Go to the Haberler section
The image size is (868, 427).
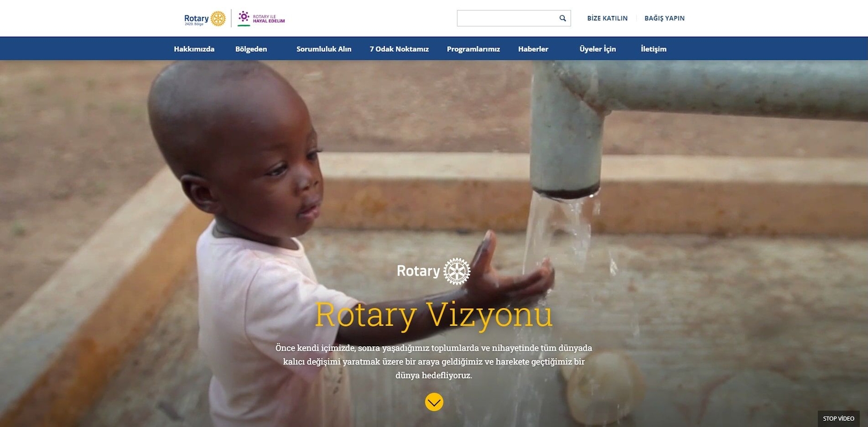pos(533,49)
